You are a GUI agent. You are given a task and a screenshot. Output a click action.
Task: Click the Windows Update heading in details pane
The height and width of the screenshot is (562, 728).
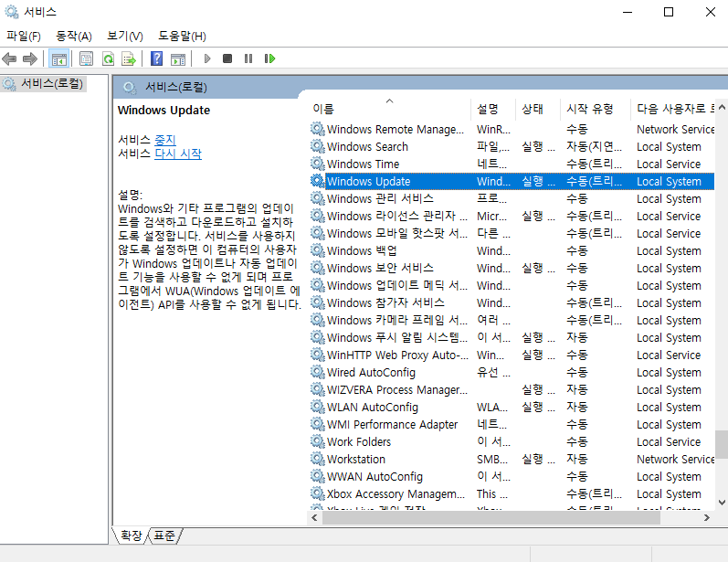point(164,110)
